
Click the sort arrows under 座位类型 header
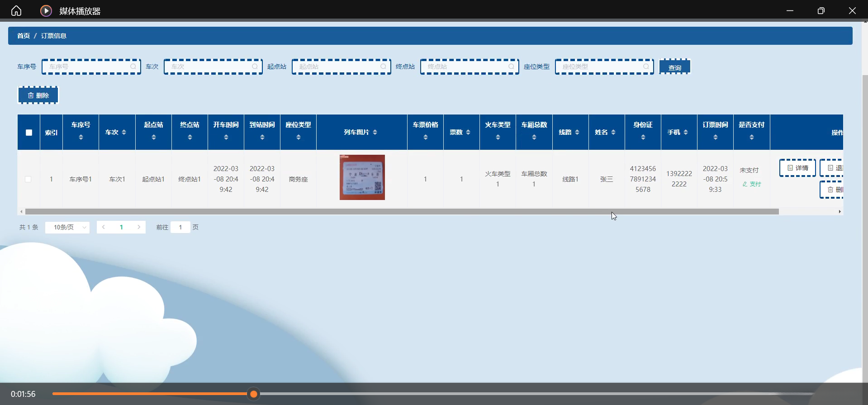(x=299, y=137)
